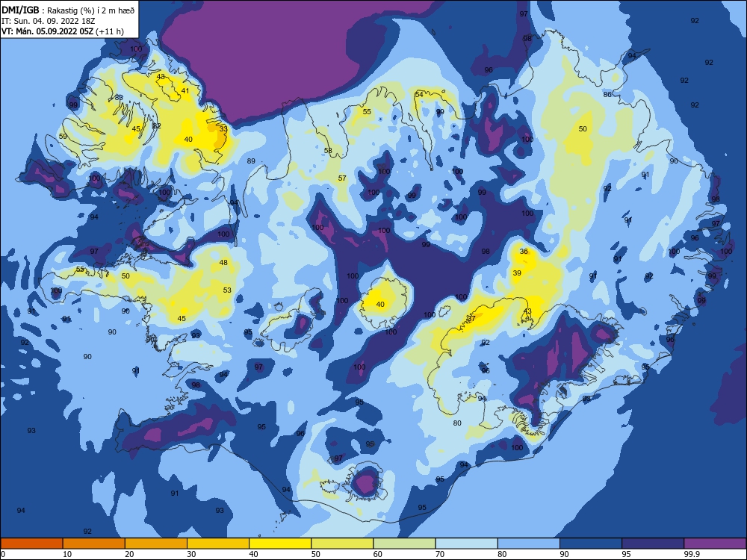Click the '50' legend scale label

[x=315, y=554]
